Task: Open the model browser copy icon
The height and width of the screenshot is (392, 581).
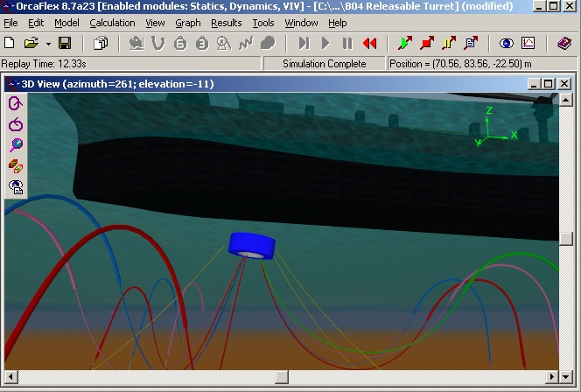Action: point(101,44)
